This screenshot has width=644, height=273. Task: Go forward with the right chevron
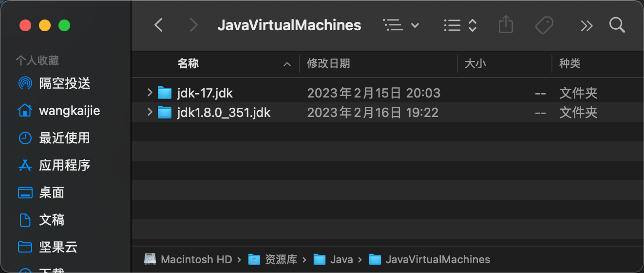pyautogui.click(x=193, y=25)
